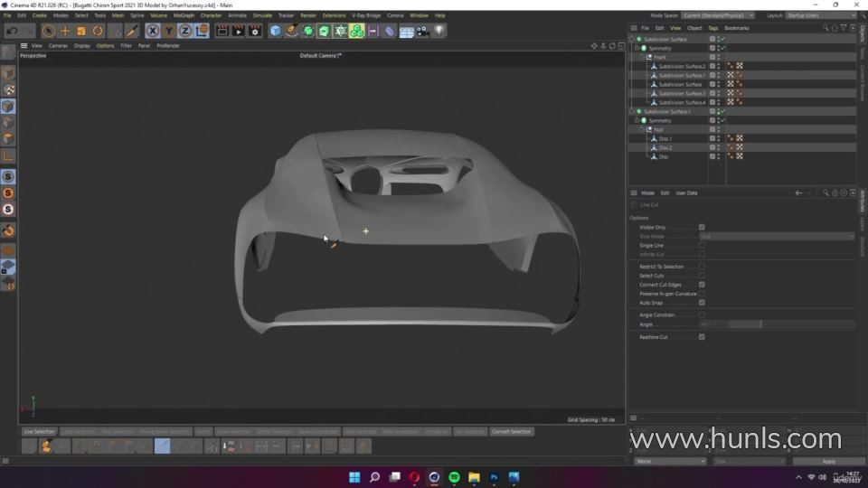This screenshot has height=488, width=868.
Task: Activate the knife cut tool icon
Action: click(132, 31)
